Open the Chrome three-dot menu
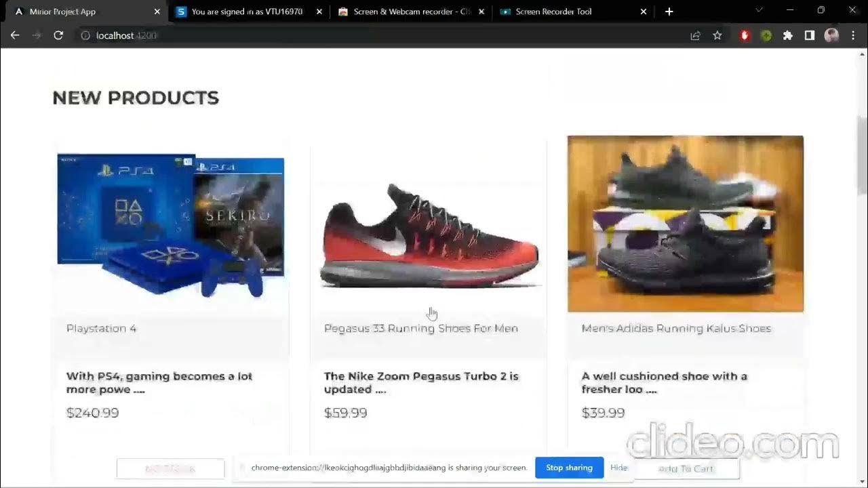 point(853,35)
